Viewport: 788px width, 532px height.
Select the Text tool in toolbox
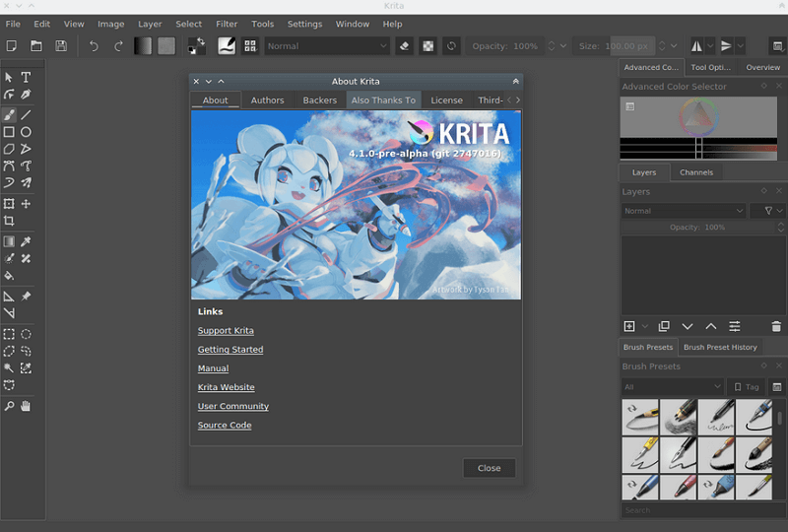(x=27, y=78)
